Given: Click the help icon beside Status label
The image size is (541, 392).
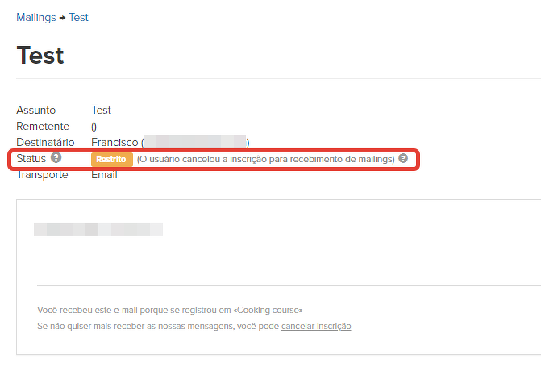Looking at the screenshot, I should [56, 158].
